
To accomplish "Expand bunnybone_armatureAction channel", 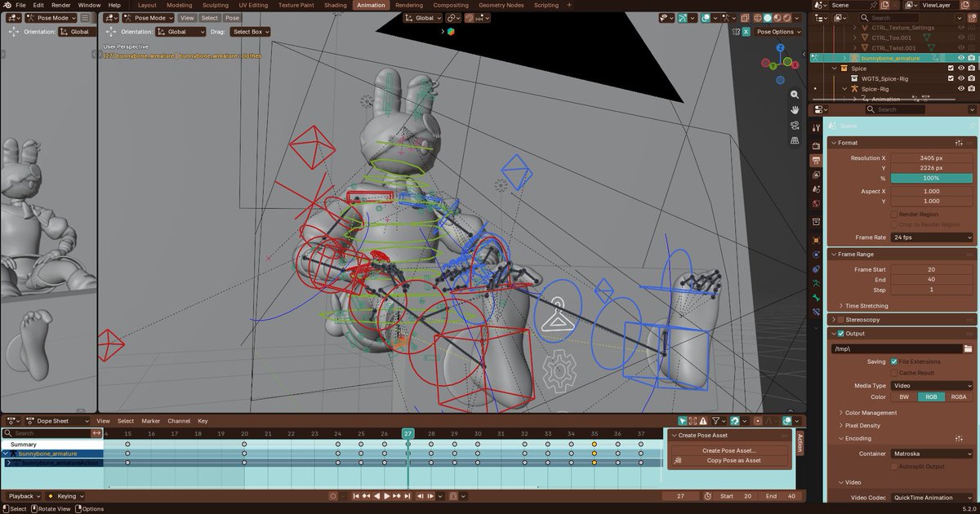I will coord(8,463).
